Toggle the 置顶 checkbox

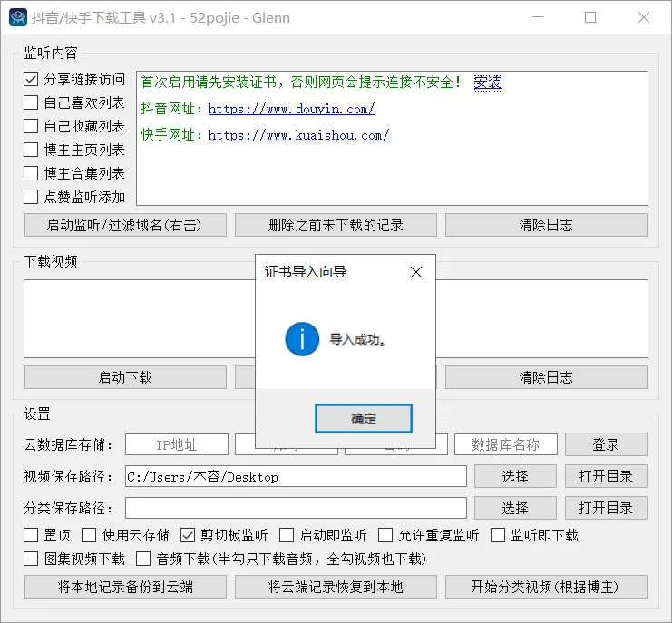pyautogui.click(x=31, y=535)
